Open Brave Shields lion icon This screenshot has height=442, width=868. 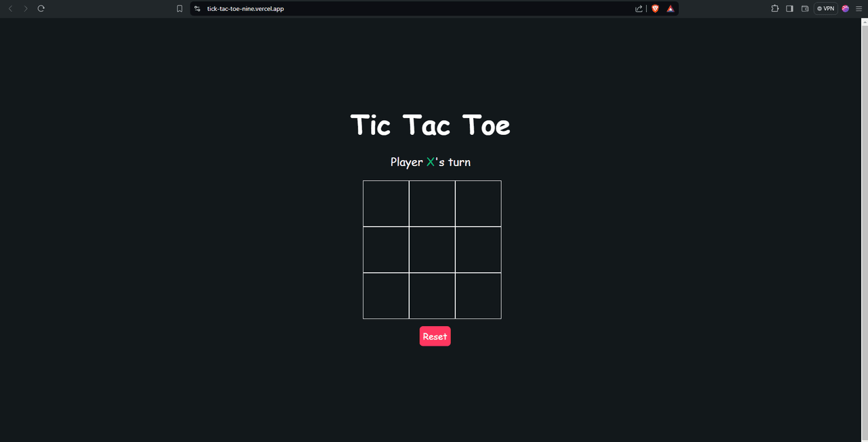(655, 8)
